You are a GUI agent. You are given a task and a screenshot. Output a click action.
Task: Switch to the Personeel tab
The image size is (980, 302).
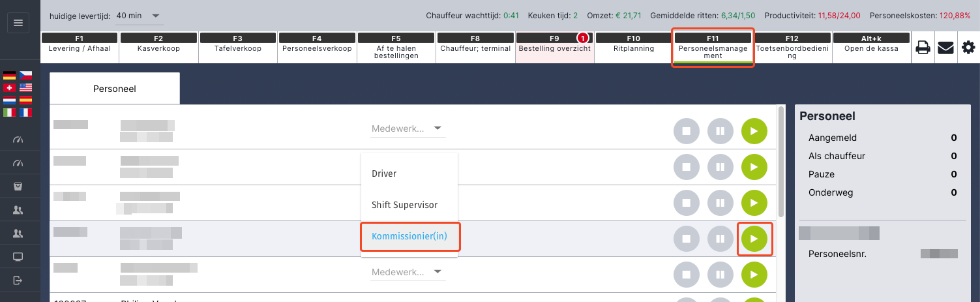pyautogui.click(x=115, y=89)
